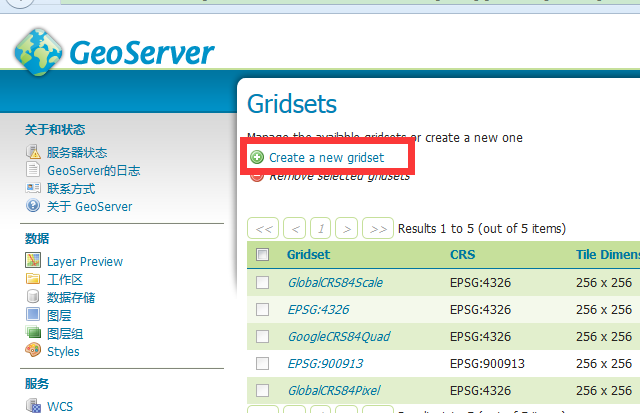Go to previous page with < button
The height and width of the screenshot is (413, 640).
point(294,228)
